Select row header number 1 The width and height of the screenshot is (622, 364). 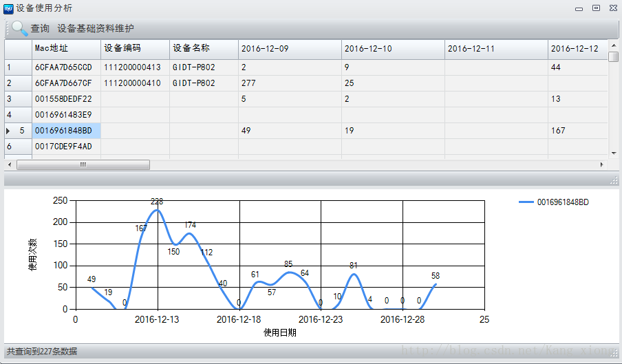point(19,67)
